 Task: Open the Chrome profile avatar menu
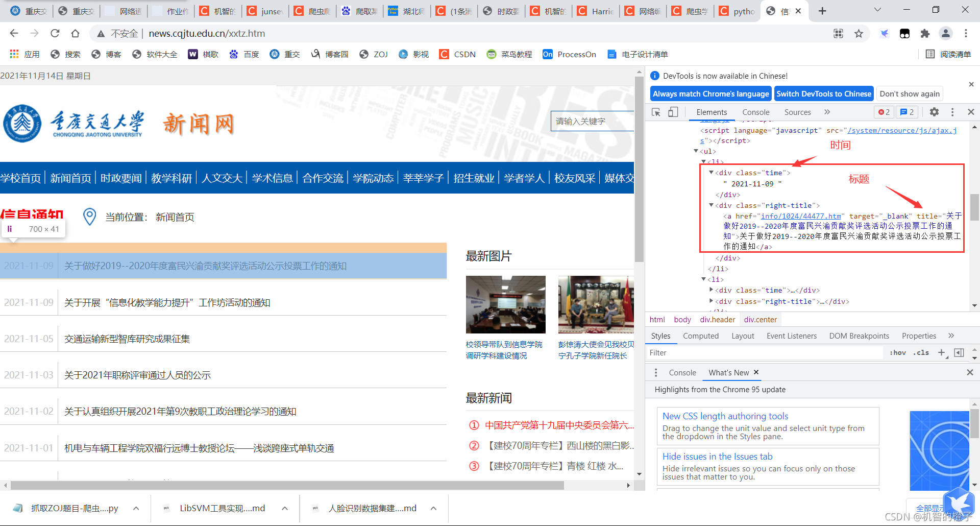[x=945, y=33]
